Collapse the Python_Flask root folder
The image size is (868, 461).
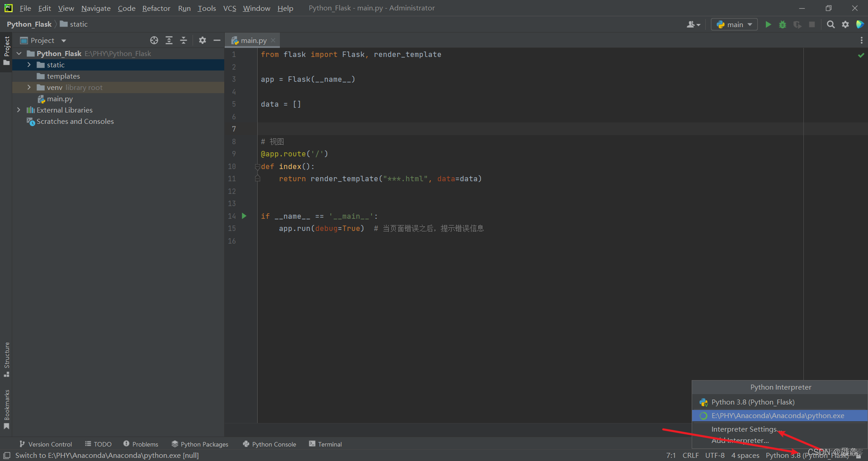click(19, 53)
